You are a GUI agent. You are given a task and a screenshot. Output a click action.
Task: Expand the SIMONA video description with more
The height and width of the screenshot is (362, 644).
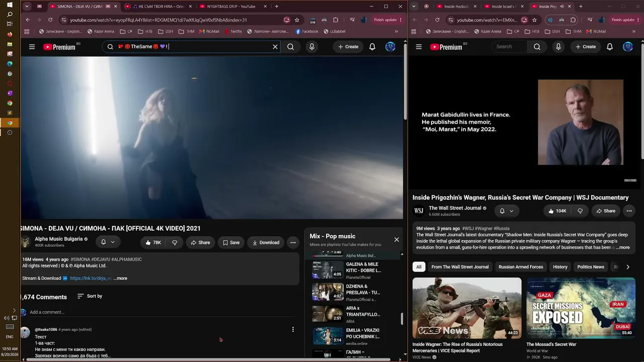pos(120,278)
